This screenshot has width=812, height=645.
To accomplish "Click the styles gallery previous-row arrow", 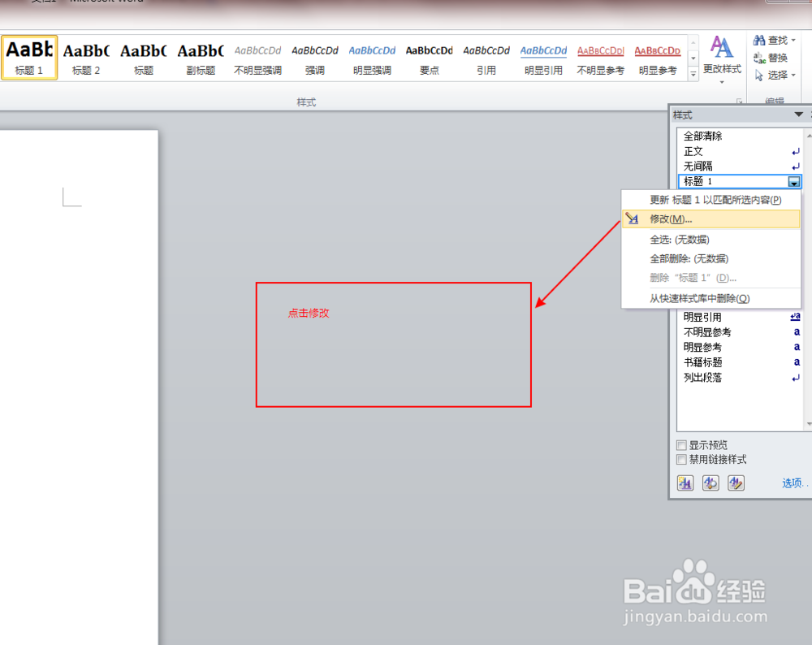I will (693, 41).
